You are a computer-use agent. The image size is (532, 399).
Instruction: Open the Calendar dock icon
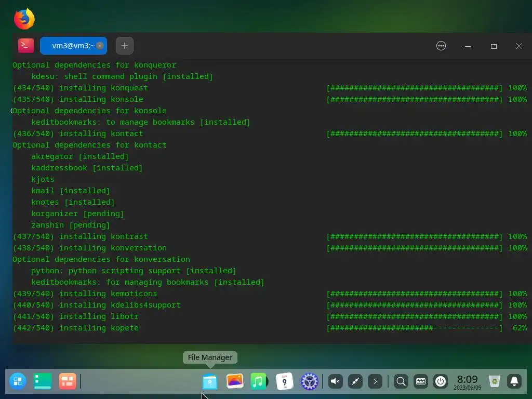point(284,381)
